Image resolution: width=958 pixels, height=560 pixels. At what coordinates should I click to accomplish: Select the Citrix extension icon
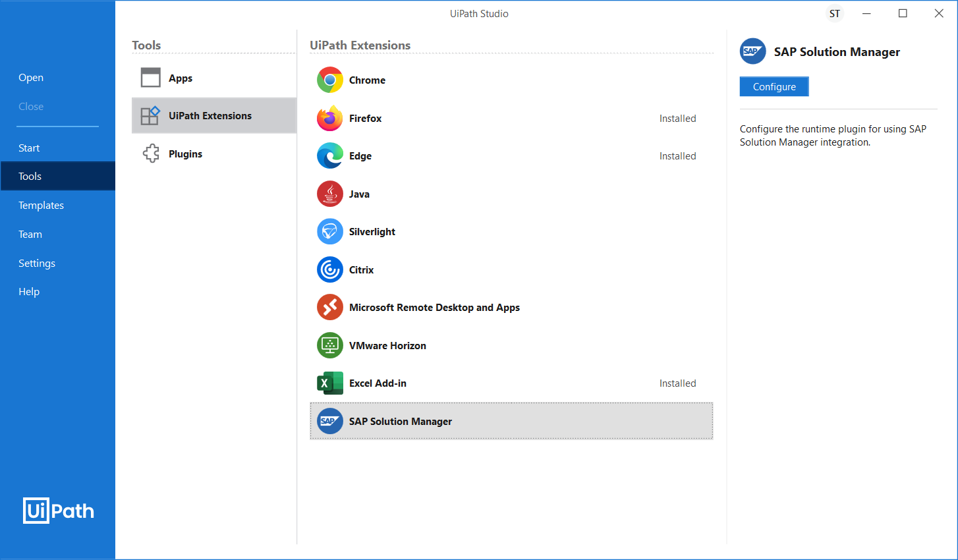329,270
